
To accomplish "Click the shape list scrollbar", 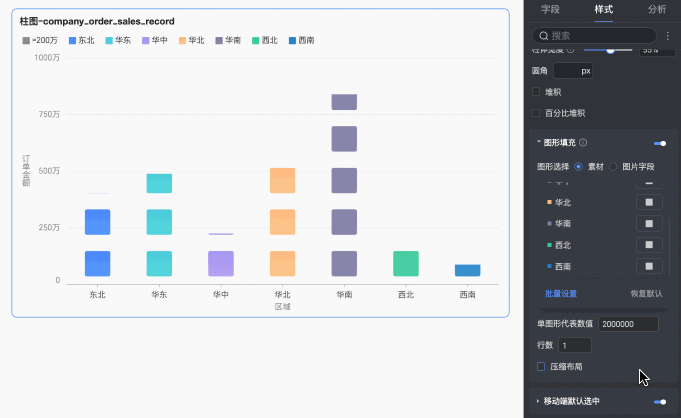I will point(669,246).
